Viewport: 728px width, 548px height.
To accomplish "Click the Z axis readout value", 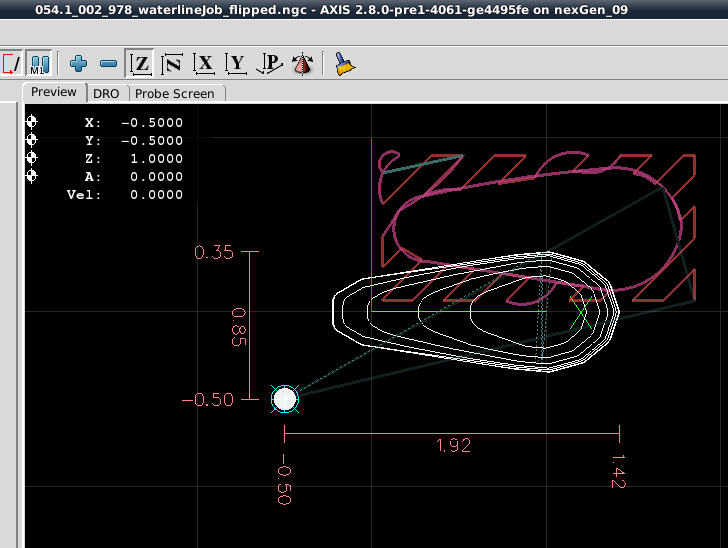I will pyautogui.click(x=152, y=159).
